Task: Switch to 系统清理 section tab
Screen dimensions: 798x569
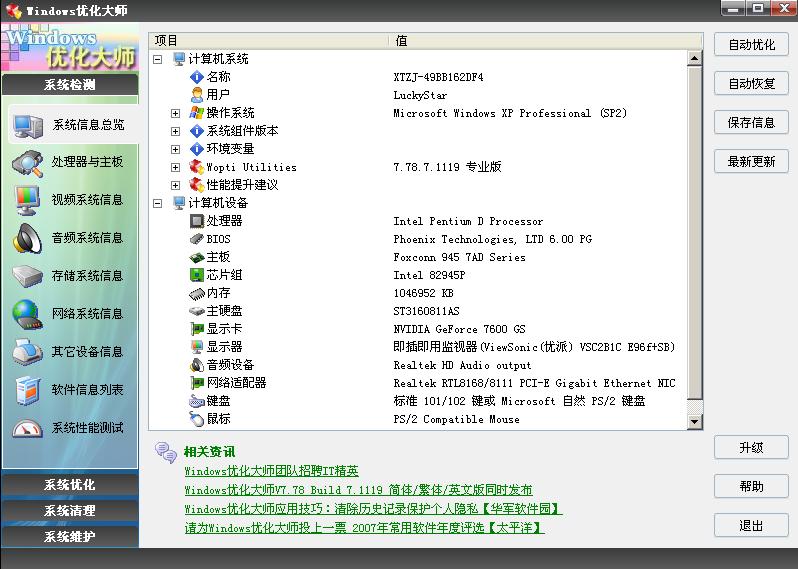Action: [x=70, y=511]
